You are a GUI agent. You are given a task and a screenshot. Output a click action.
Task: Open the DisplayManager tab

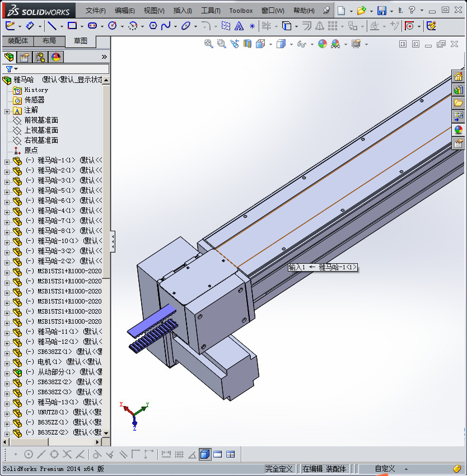[56, 57]
